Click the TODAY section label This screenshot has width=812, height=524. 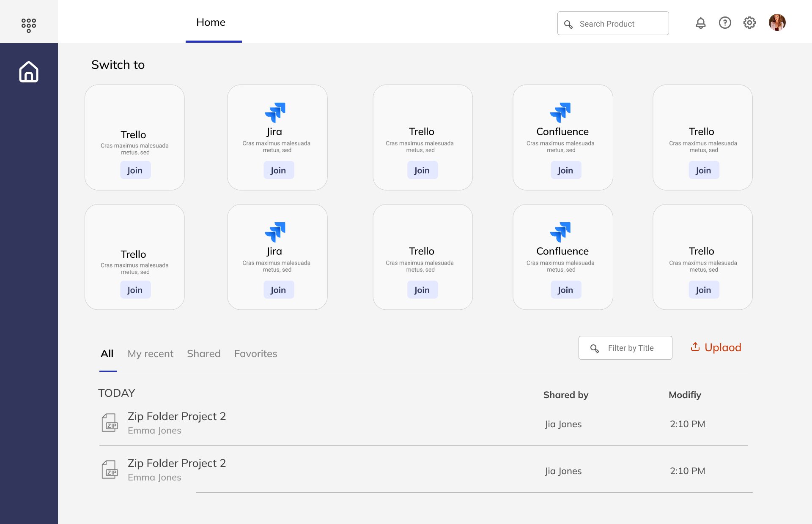tap(117, 393)
